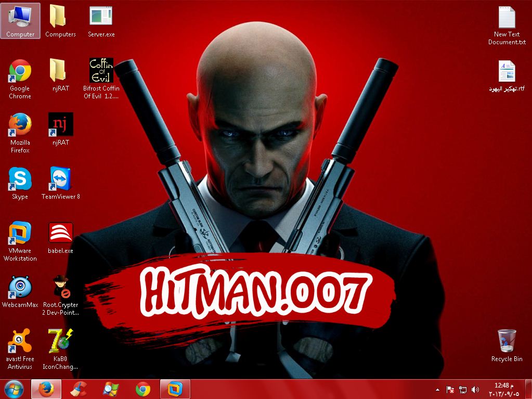Image resolution: width=532 pixels, height=399 pixels.
Task: Open the taskbar clock and date
Action: tap(501, 389)
